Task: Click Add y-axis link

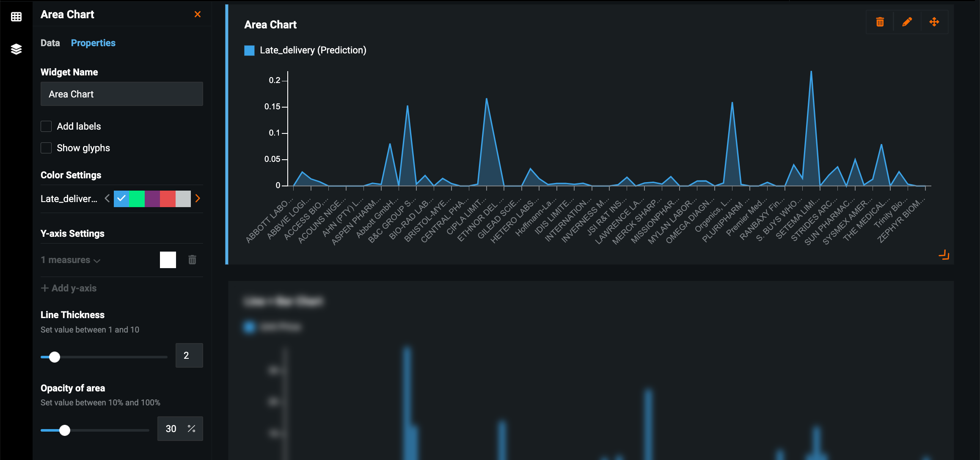Action: coord(69,288)
